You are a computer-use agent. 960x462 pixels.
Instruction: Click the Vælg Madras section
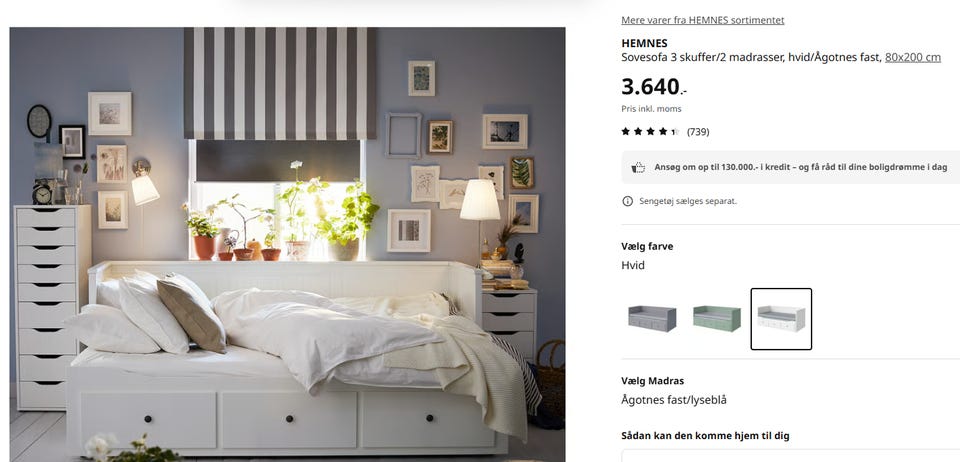click(x=652, y=381)
